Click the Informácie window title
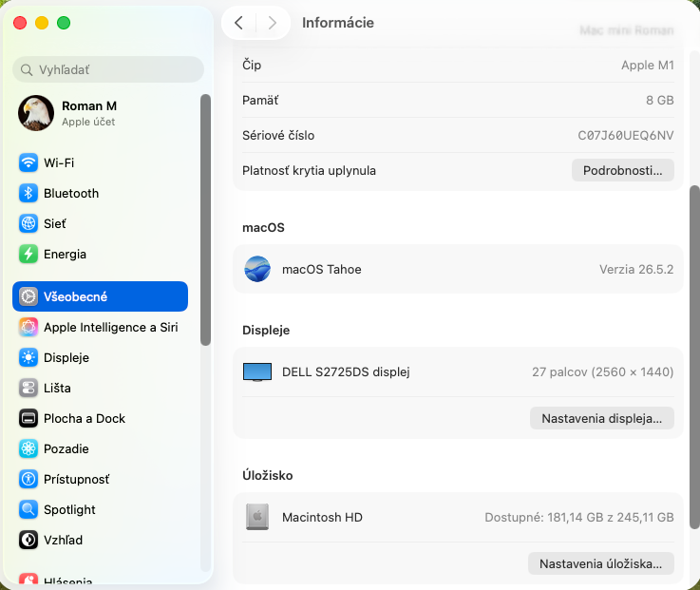The image size is (700, 590). point(338,23)
